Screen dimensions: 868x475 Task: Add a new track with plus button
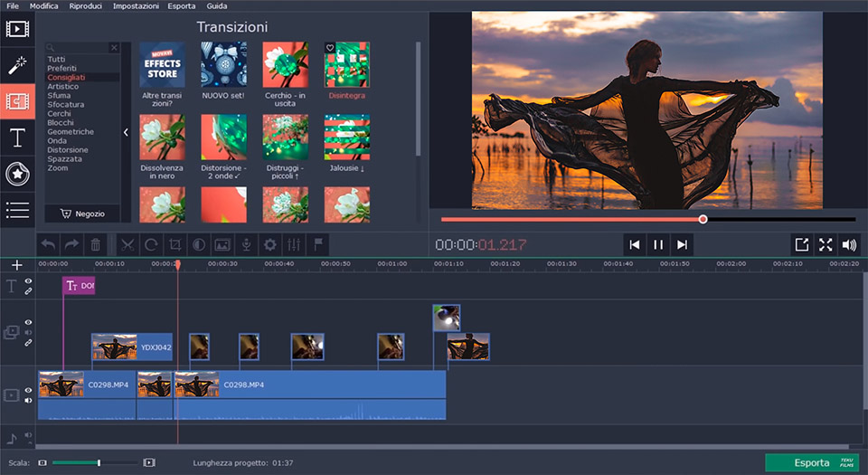16,264
